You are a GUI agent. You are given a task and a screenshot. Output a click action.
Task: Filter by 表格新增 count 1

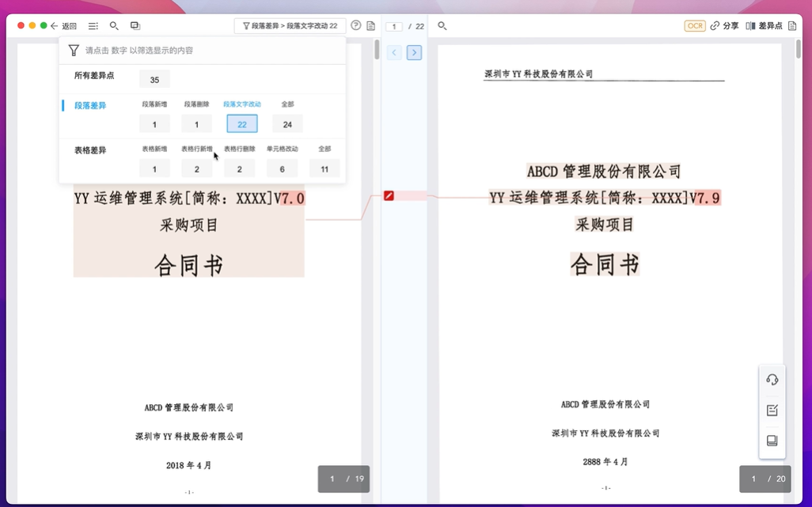[154, 168]
